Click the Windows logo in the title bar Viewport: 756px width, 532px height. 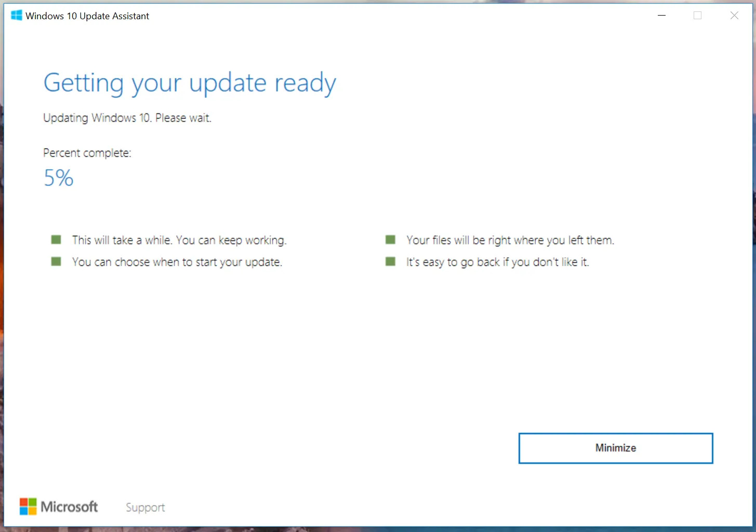17,16
